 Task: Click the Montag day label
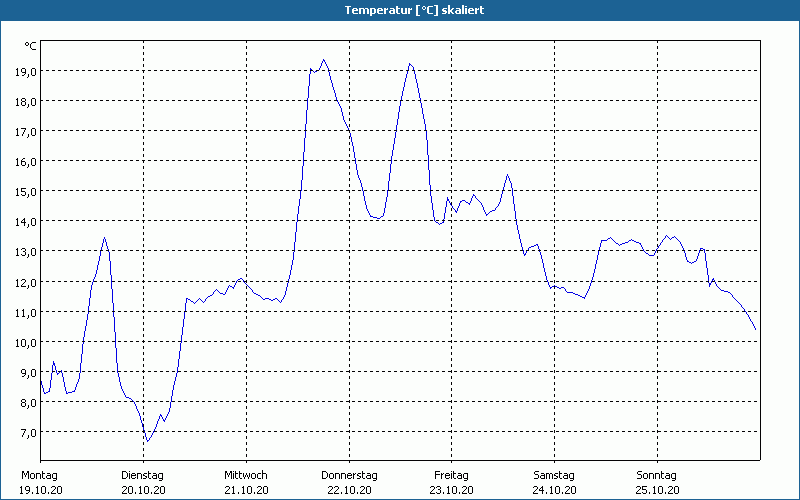click(x=39, y=476)
